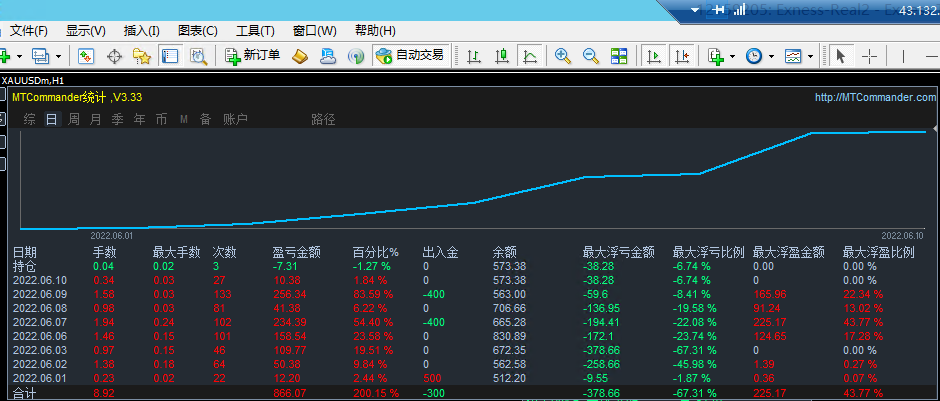Toggle the Navigator star-folder icon
This screenshot has width=940, height=401.
coord(141,56)
